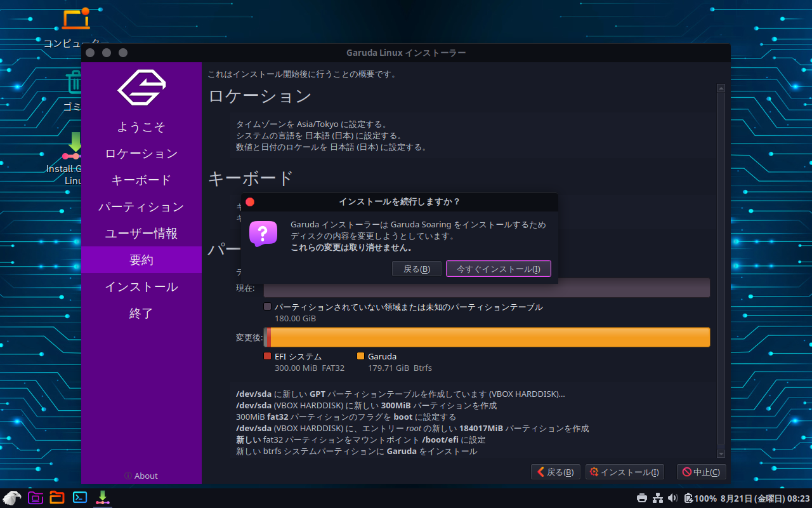The height and width of the screenshot is (508, 812).
Task: Click the 現在: label
Action: pos(246,288)
